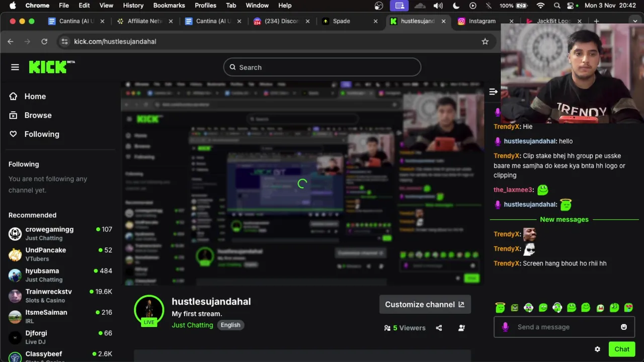
Task: Click the sound volume menu bar icon
Action: click(x=438, y=6)
